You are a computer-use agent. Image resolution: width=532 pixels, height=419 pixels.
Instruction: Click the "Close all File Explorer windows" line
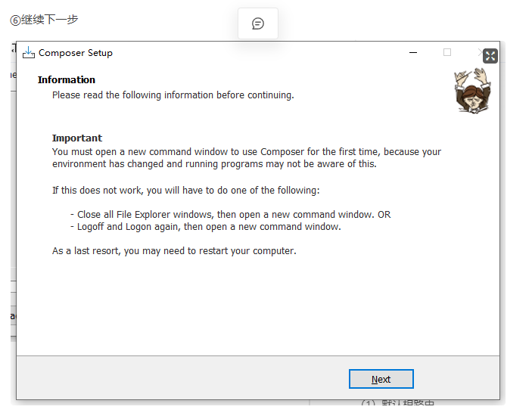[230, 215]
